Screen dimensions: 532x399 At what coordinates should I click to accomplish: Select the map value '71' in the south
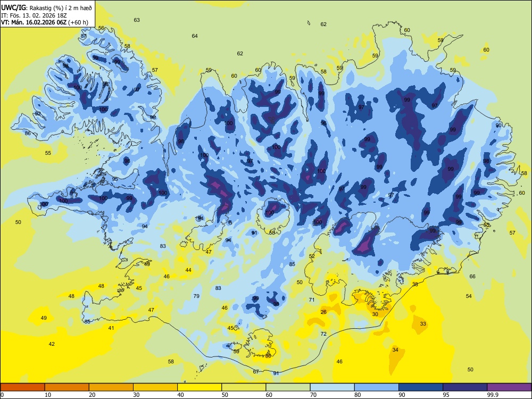[x=312, y=300]
